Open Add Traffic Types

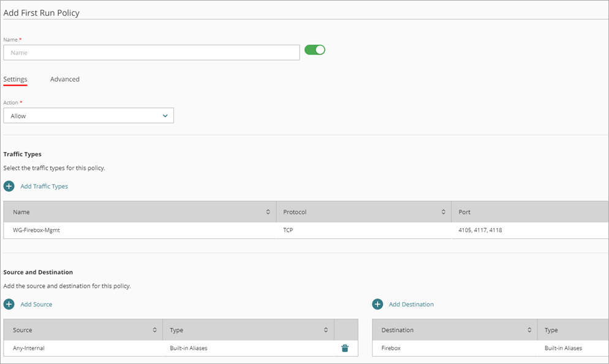pos(43,186)
